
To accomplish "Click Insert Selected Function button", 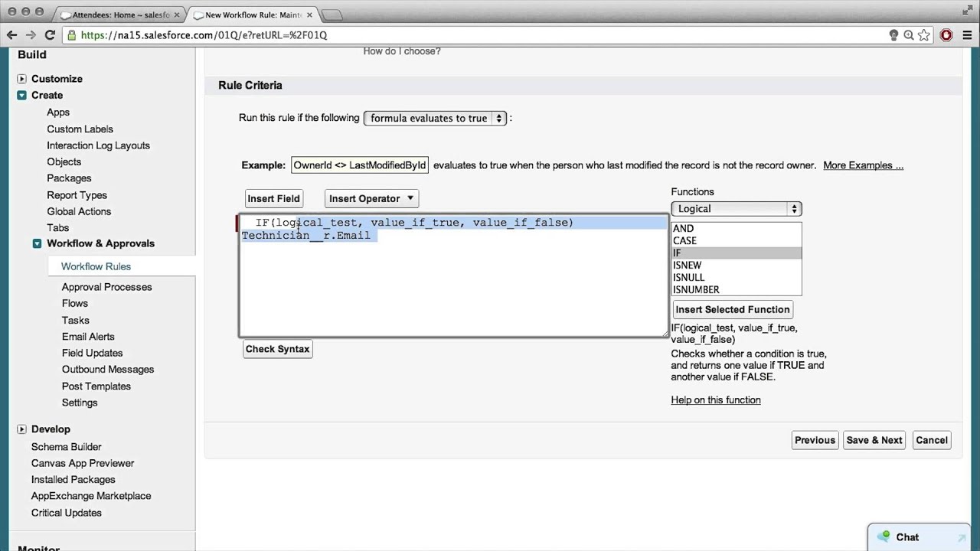I will [733, 309].
